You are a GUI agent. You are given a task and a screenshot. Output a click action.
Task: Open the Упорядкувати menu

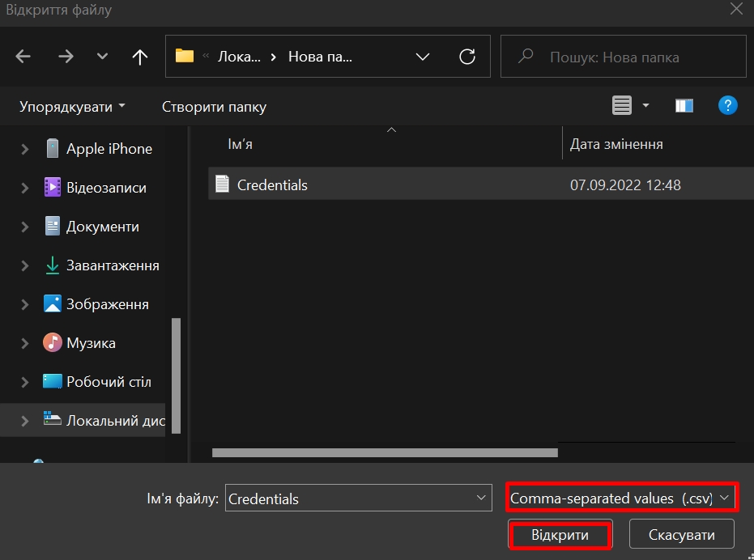(x=72, y=107)
